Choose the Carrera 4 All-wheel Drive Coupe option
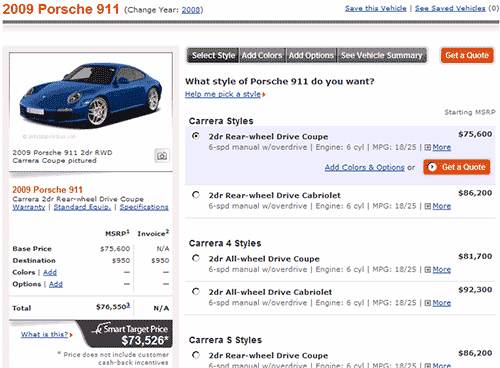The height and width of the screenshot is (368, 500). [196, 258]
